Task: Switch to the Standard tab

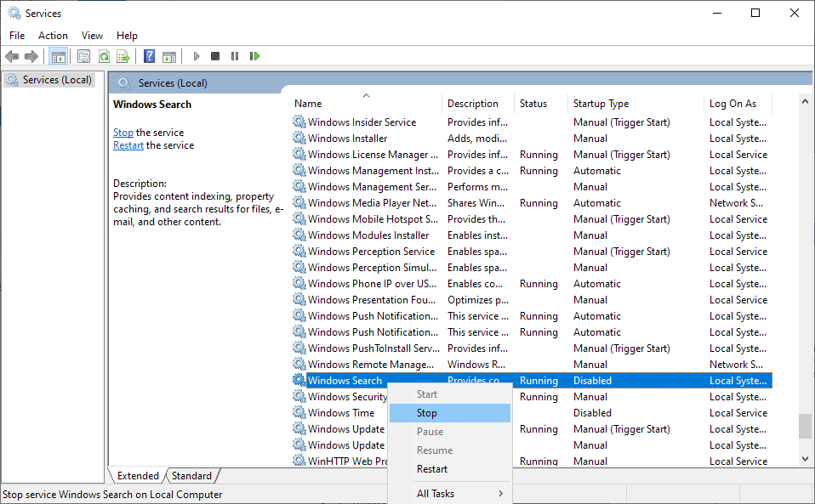Action: point(192,476)
